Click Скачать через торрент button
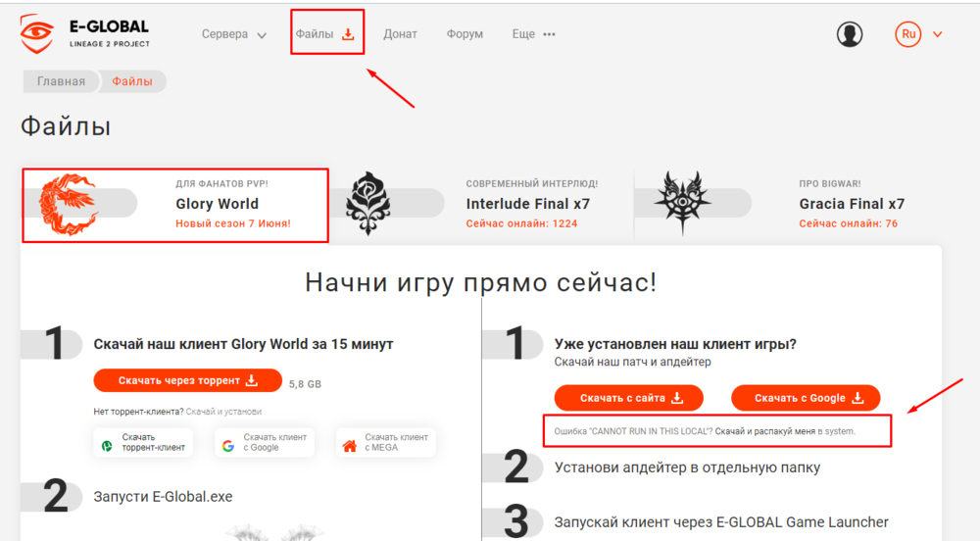The height and width of the screenshot is (541, 980). click(187, 380)
